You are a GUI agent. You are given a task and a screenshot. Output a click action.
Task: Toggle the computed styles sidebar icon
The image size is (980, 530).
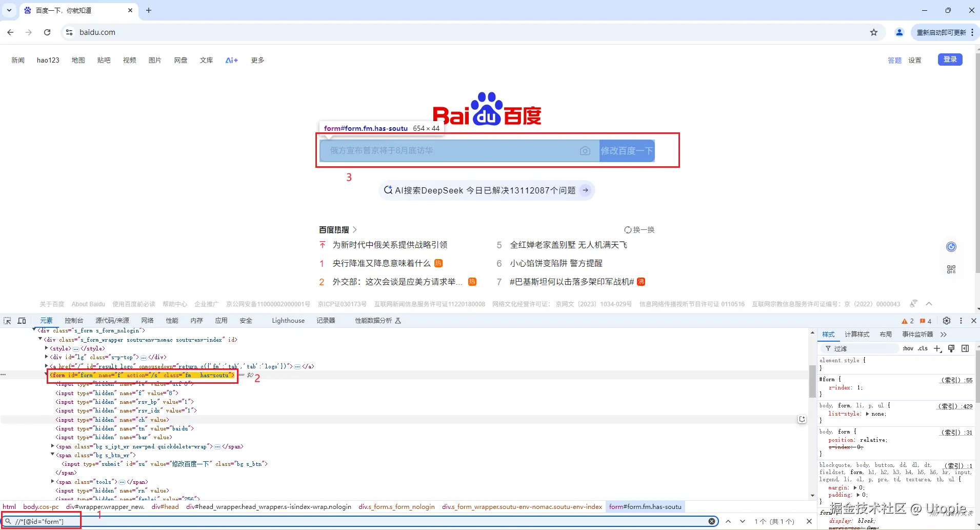tap(965, 348)
